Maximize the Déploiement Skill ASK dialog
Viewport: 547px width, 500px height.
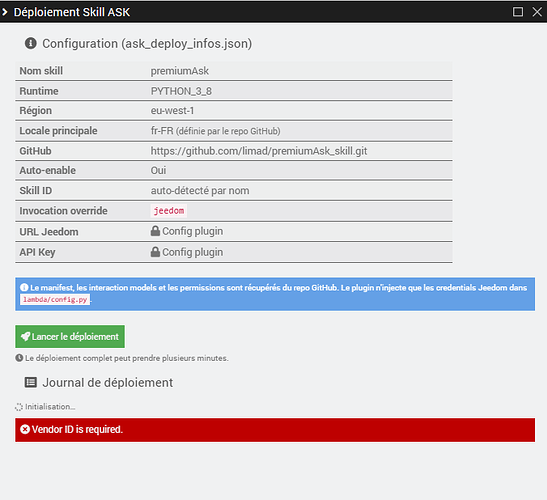(x=518, y=12)
